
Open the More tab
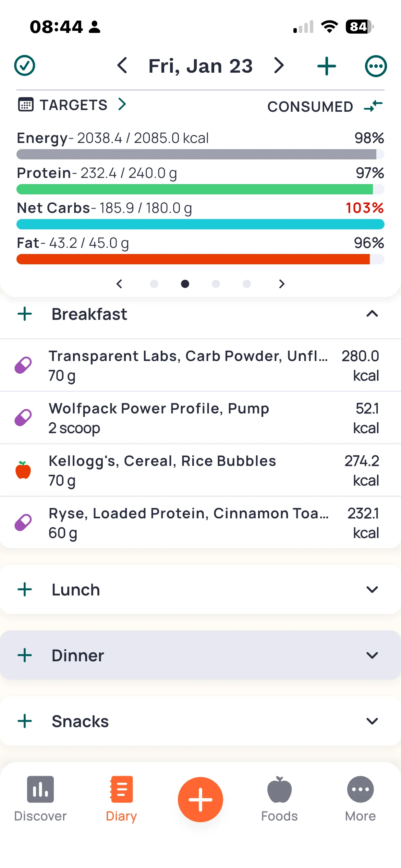pos(360,799)
